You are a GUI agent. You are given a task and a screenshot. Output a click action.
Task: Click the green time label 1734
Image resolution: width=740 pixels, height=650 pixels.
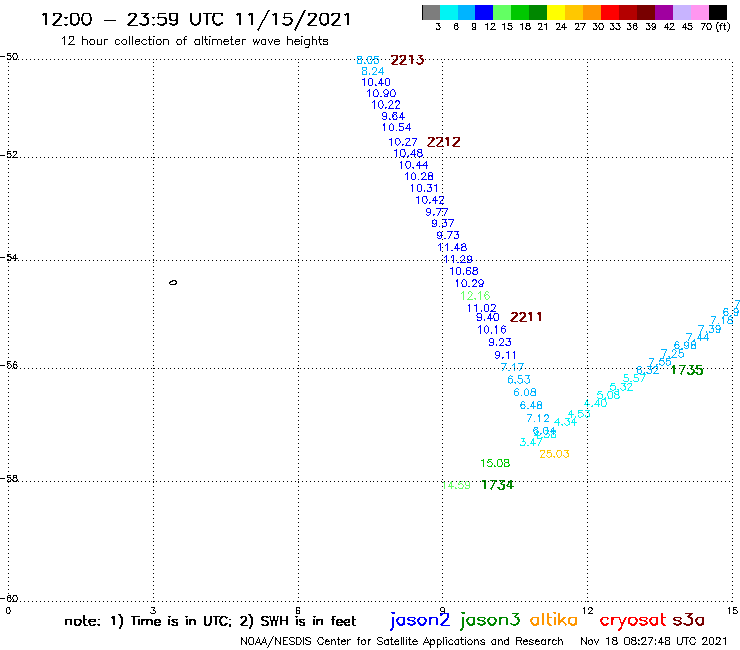(497, 485)
